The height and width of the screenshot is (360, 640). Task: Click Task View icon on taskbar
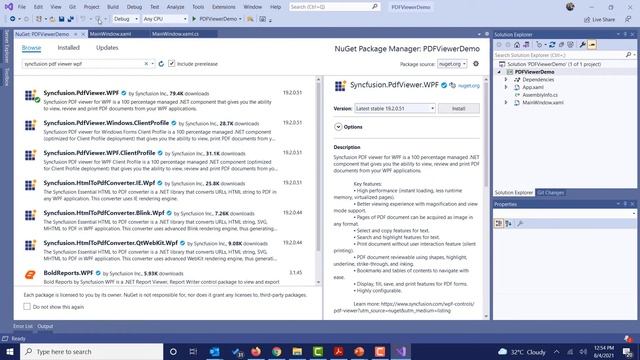(x=193, y=351)
